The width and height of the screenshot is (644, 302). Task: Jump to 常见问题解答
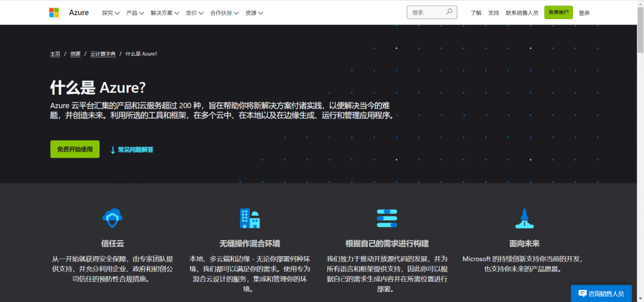135,150
